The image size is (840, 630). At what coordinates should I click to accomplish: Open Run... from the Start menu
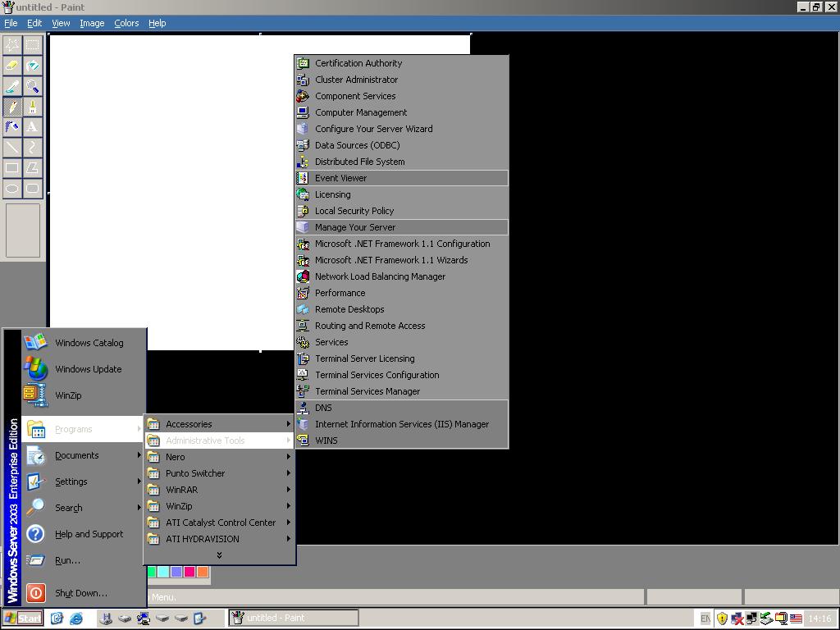pyautogui.click(x=84, y=560)
